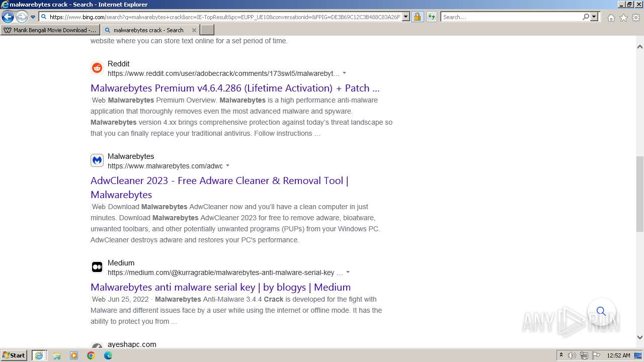Expand the Medium result options arrow
Viewport: 644px width, 362px height.
click(348, 273)
